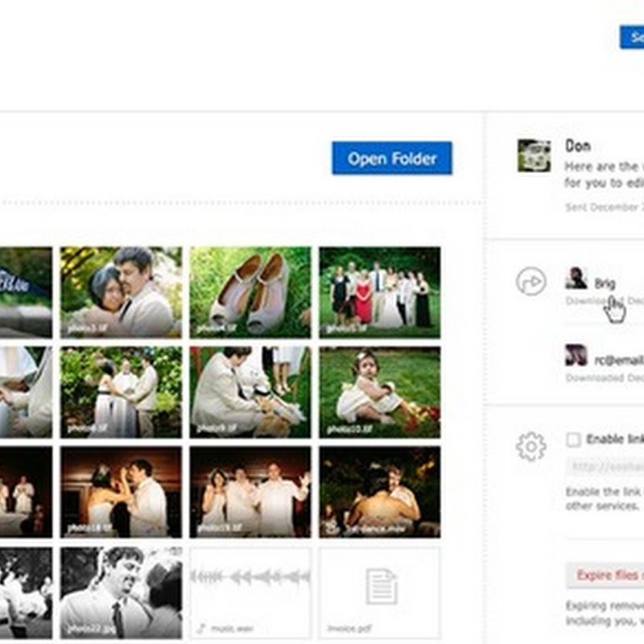Image resolution: width=644 pixels, height=644 pixels.
Task: Open the music.wav waveform tile
Action: pos(250,592)
